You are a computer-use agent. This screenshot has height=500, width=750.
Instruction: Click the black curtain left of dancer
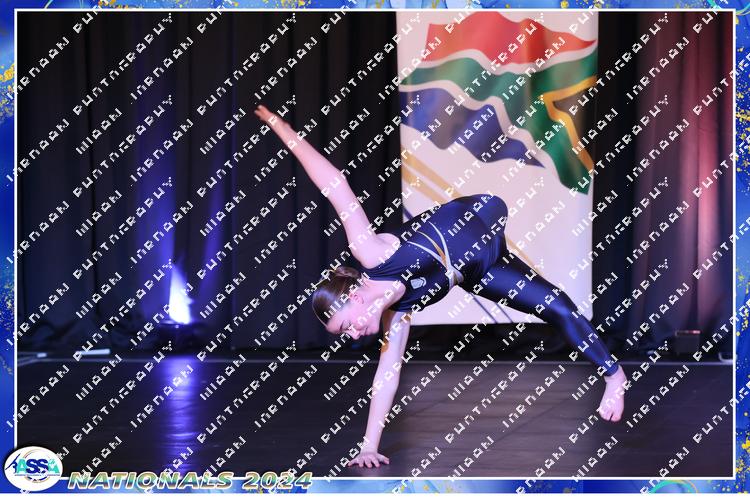click(x=110, y=180)
